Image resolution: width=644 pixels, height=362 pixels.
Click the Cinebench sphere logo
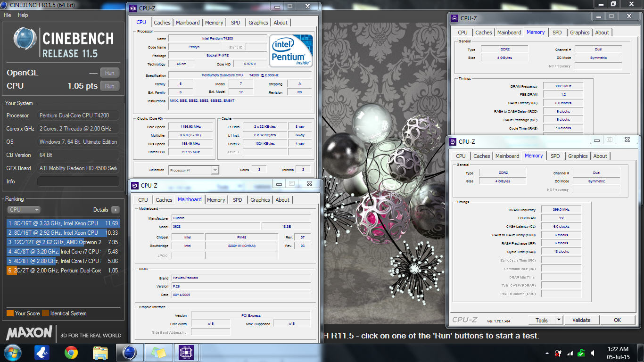pyautogui.click(x=25, y=39)
